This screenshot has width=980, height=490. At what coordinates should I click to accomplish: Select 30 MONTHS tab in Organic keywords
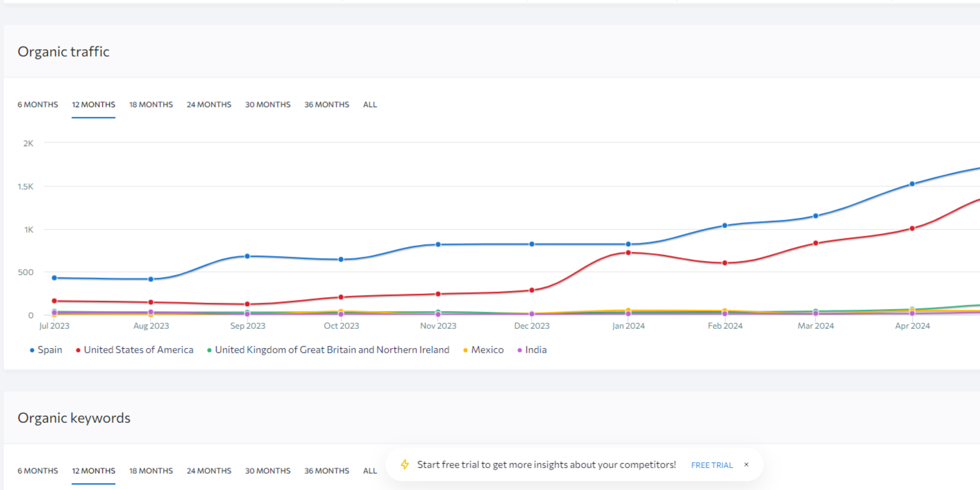268,471
